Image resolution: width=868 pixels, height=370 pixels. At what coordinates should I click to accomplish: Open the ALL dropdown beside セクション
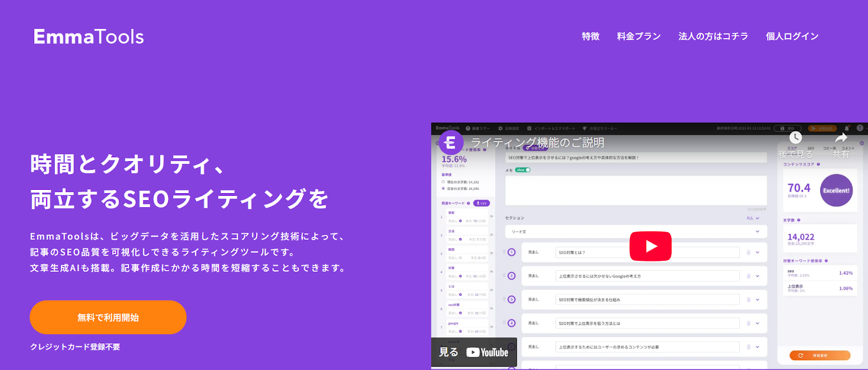pos(752,218)
